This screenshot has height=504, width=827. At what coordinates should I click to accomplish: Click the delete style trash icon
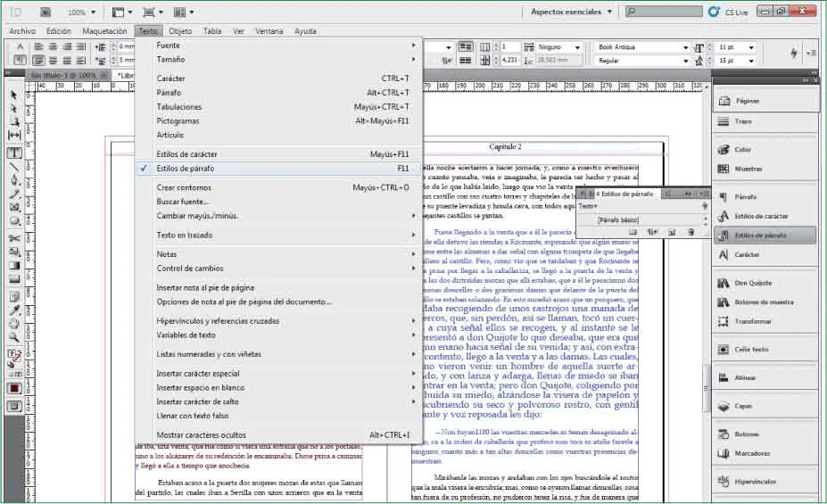tap(692, 232)
